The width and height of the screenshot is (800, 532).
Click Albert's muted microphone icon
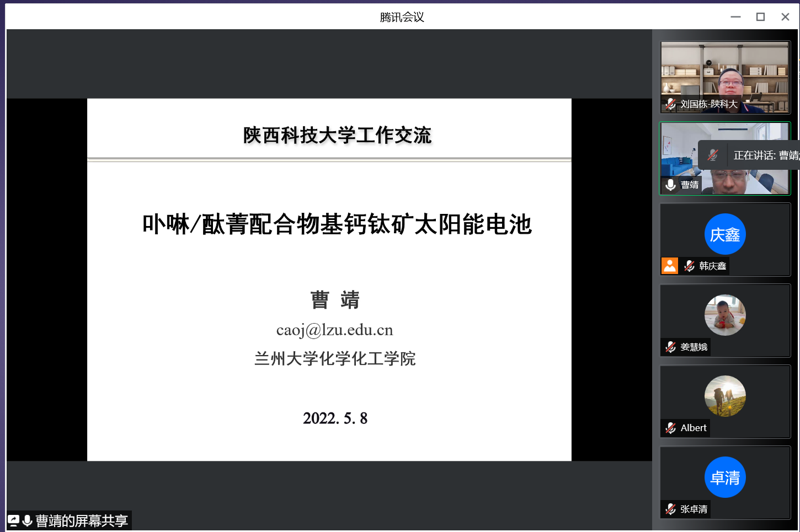tap(670, 428)
